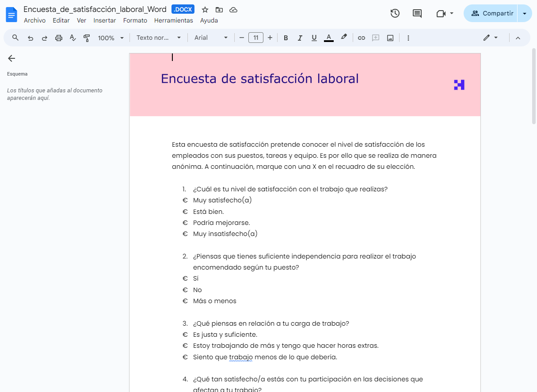The width and height of the screenshot is (537, 392).
Task: Run the spelling and grammar check
Action: click(72, 38)
